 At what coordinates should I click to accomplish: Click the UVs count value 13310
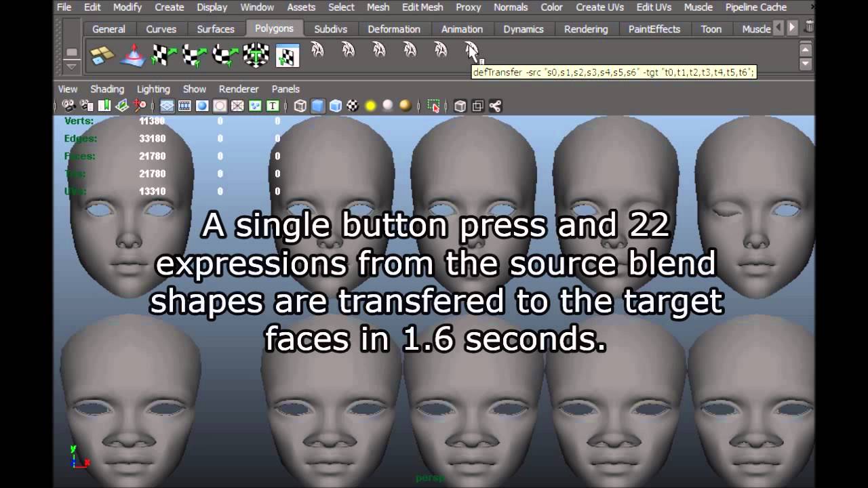(x=153, y=191)
